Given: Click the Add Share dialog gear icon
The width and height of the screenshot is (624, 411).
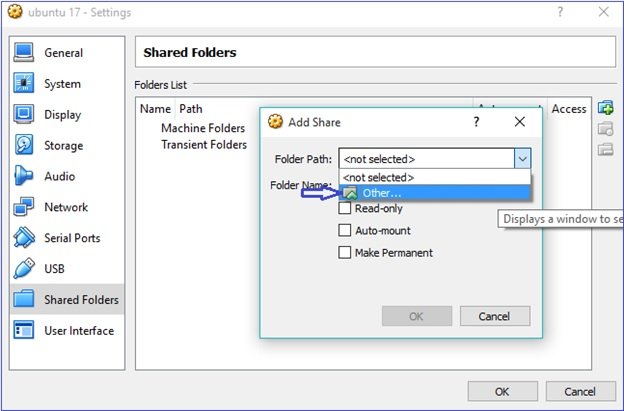Looking at the screenshot, I should pos(275,122).
